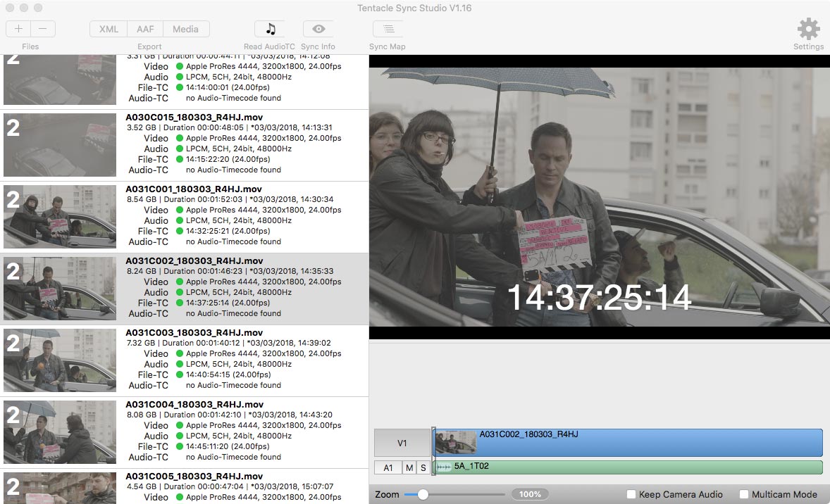Remove files with the minus button
Image resolution: width=830 pixels, height=504 pixels.
[x=43, y=29]
